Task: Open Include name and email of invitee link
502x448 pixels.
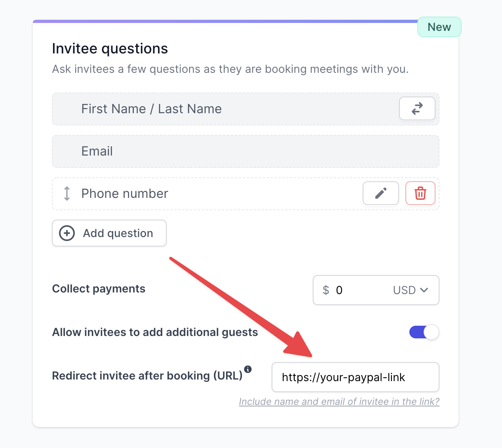Action: point(339,401)
